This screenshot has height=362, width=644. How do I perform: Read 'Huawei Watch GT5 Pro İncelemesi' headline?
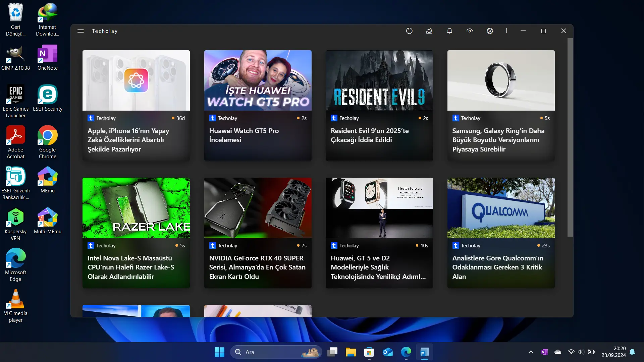244,135
